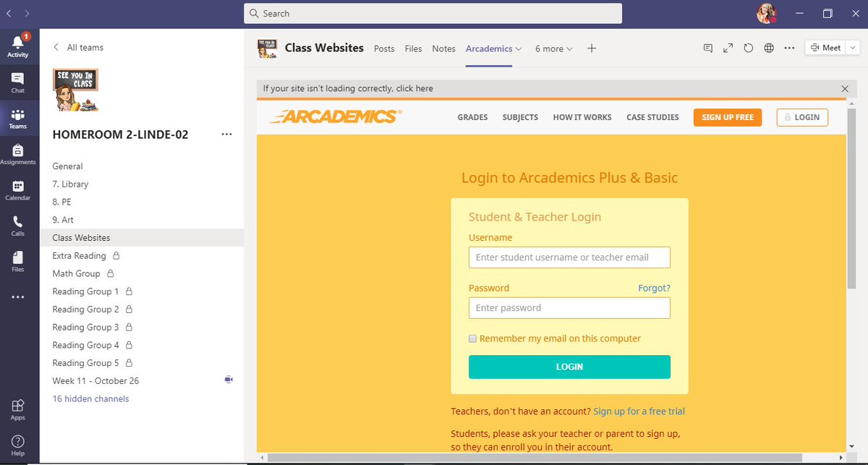Screen dimensions: 868x465
Task: Follow the Sign up for a free trial link
Action: tap(639, 411)
